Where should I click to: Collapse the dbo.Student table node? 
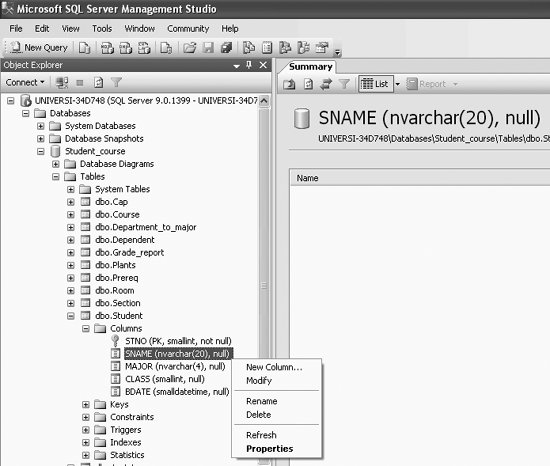[x=71, y=316]
